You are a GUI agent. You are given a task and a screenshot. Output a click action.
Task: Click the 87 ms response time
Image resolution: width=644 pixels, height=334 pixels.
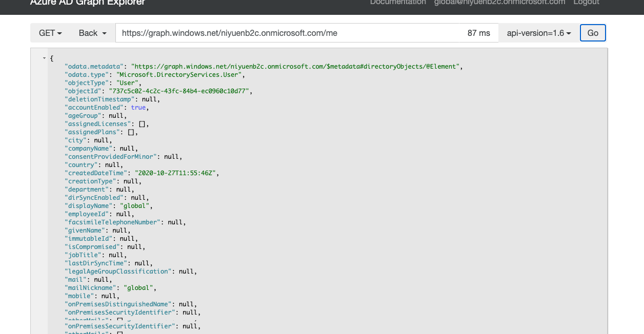(479, 33)
